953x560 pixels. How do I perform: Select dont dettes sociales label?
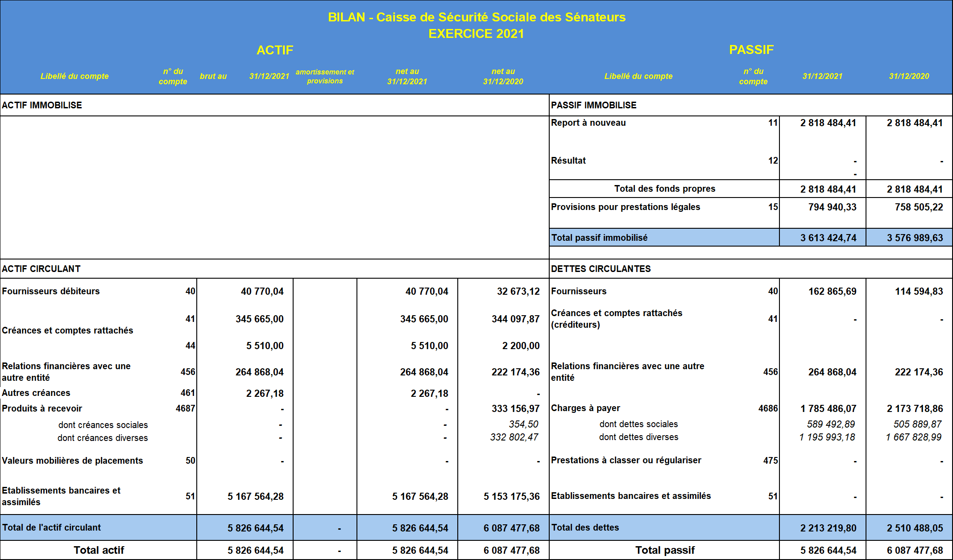(x=638, y=424)
